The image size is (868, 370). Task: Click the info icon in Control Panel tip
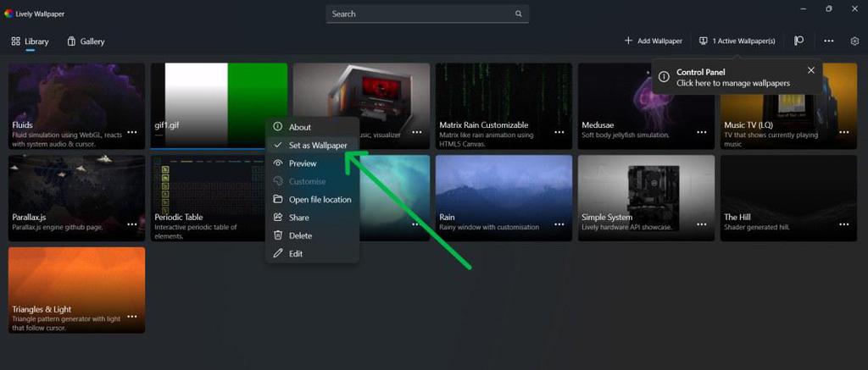tap(665, 77)
